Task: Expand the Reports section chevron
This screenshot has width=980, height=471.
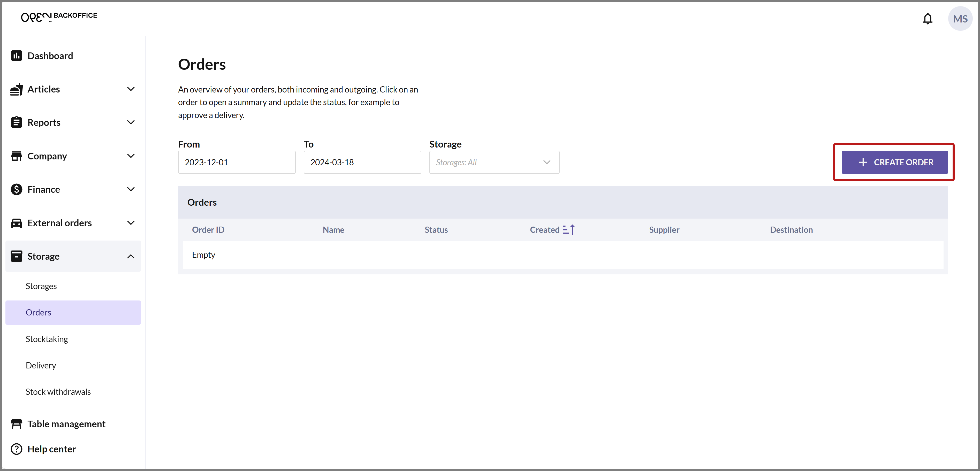Action: tap(131, 122)
